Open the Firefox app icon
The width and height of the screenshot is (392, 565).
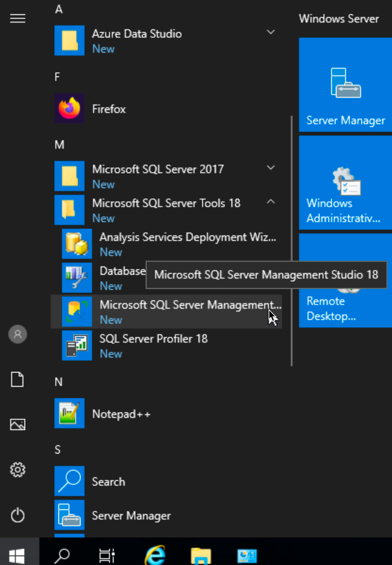[x=69, y=108]
